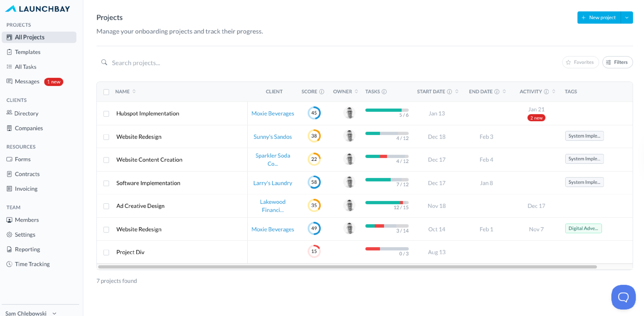Image resolution: width=644 pixels, height=316 pixels.
Task: Toggle the select-all checkbox in table header
Action: (106, 92)
